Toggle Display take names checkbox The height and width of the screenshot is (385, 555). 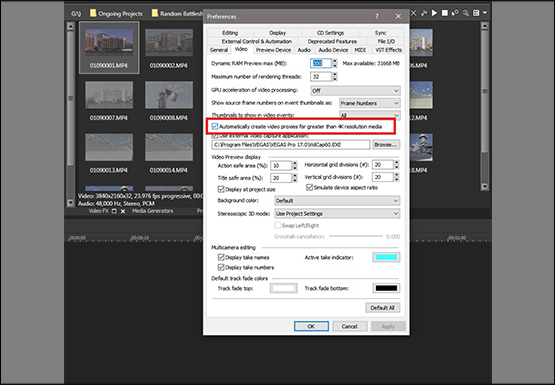pyautogui.click(x=221, y=257)
